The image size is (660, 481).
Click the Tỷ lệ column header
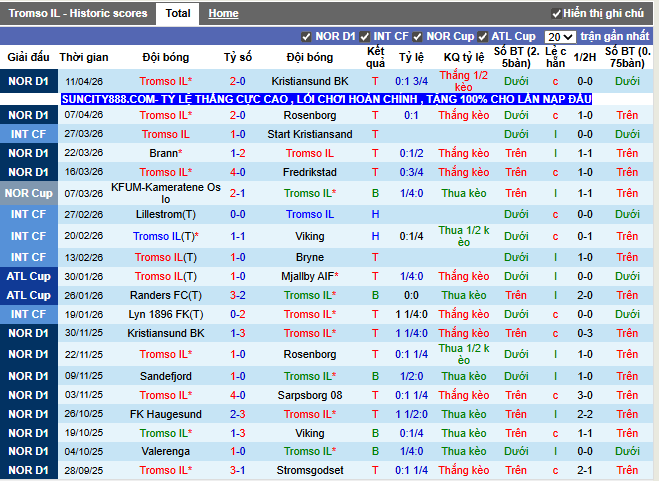[x=411, y=58]
